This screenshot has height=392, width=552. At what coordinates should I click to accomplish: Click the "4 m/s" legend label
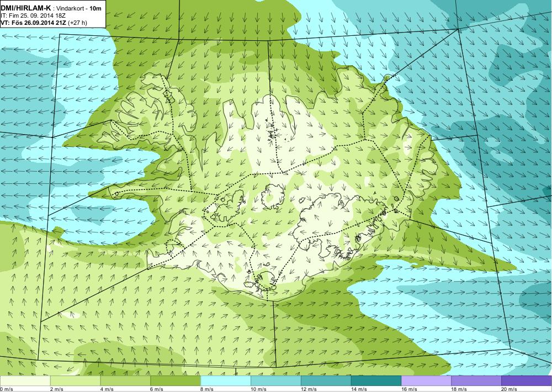[107, 389]
